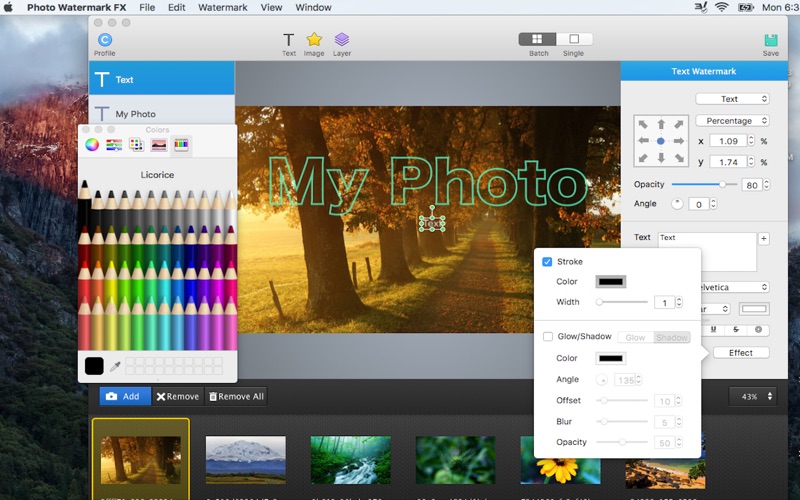Click the plus button beside Text field
The width and height of the screenshot is (800, 500).
tap(764, 238)
